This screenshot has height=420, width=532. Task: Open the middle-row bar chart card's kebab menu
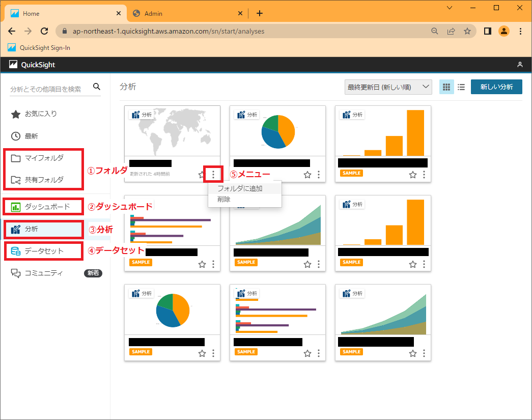(424, 264)
